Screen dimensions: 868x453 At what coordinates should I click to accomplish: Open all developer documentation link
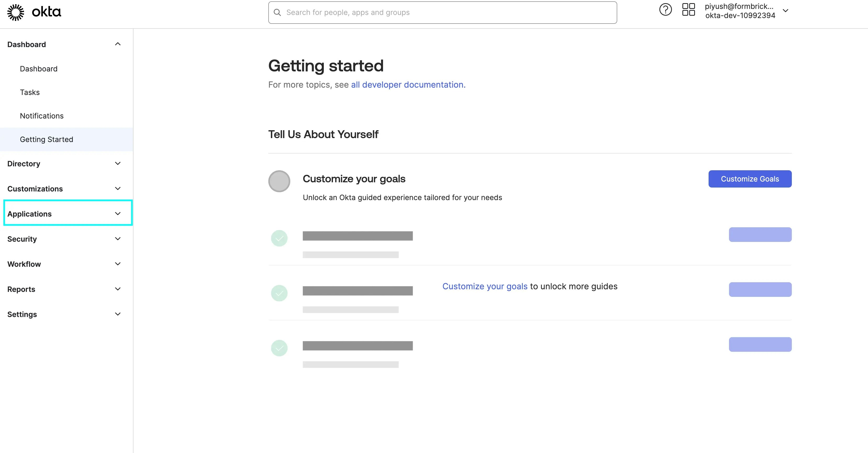tap(408, 84)
